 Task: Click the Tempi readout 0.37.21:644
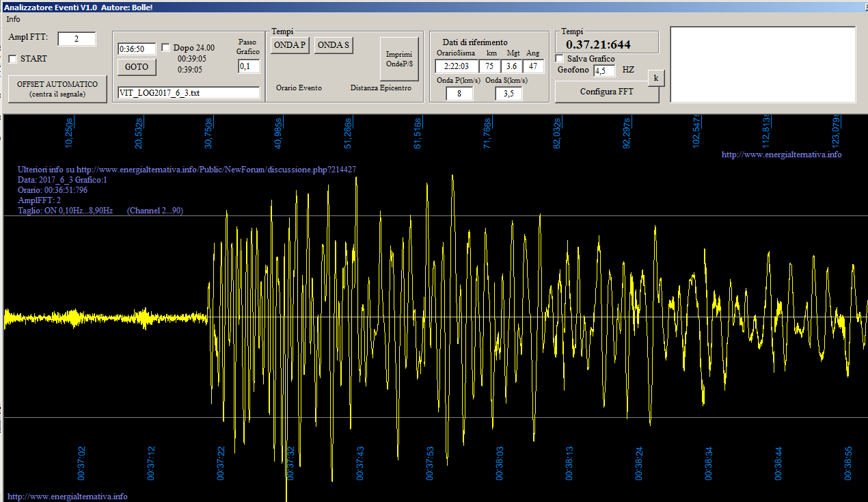click(x=599, y=45)
